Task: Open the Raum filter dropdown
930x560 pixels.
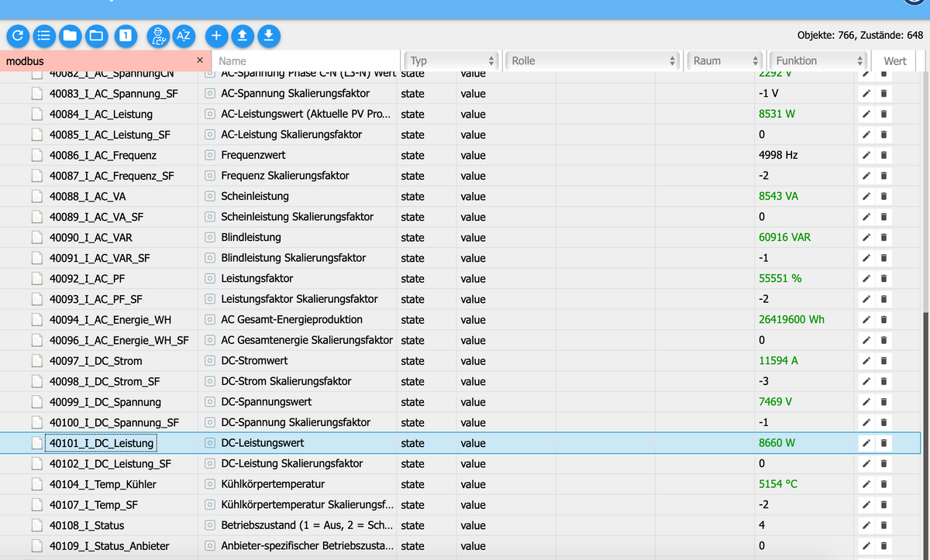Action: click(x=725, y=60)
